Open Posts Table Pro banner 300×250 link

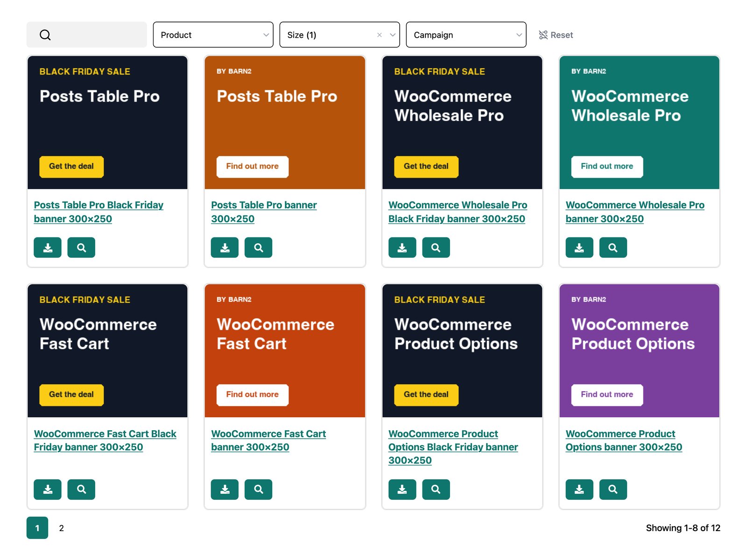click(264, 212)
